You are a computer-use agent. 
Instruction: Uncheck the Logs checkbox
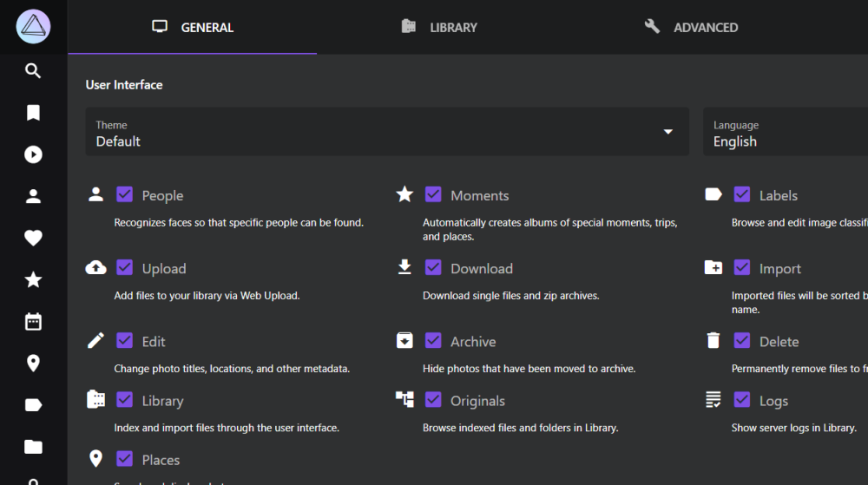pos(742,400)
